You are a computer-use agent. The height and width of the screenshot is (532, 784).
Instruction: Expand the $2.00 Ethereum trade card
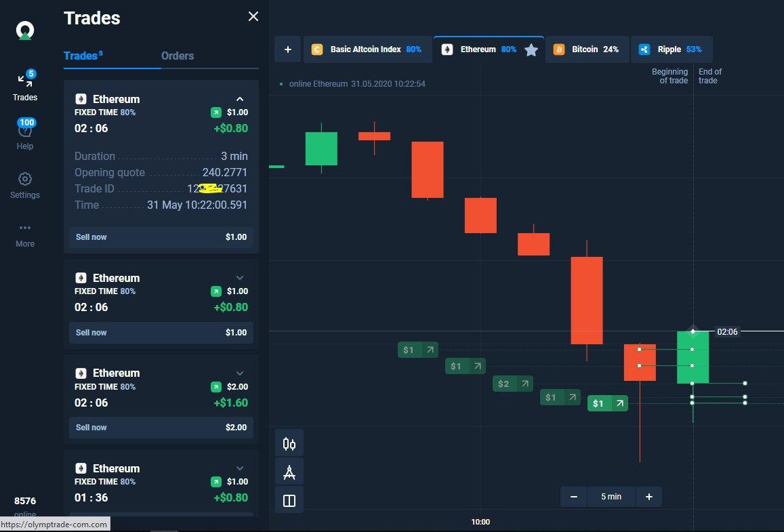(x=240, y=373)
